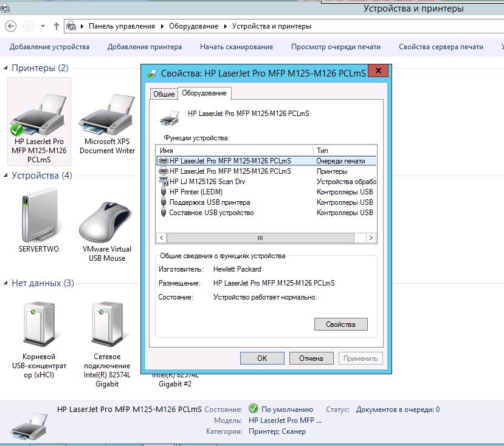Image resolution: width=504 pixels, height=446 pixels.
Task: Click the icon of the row with type Принтеры
Action: pos(164,171)
